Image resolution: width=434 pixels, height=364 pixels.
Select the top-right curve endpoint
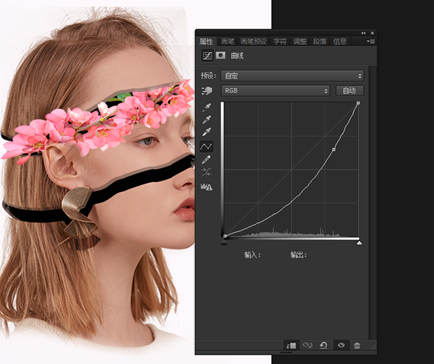(x=358, y=103)
